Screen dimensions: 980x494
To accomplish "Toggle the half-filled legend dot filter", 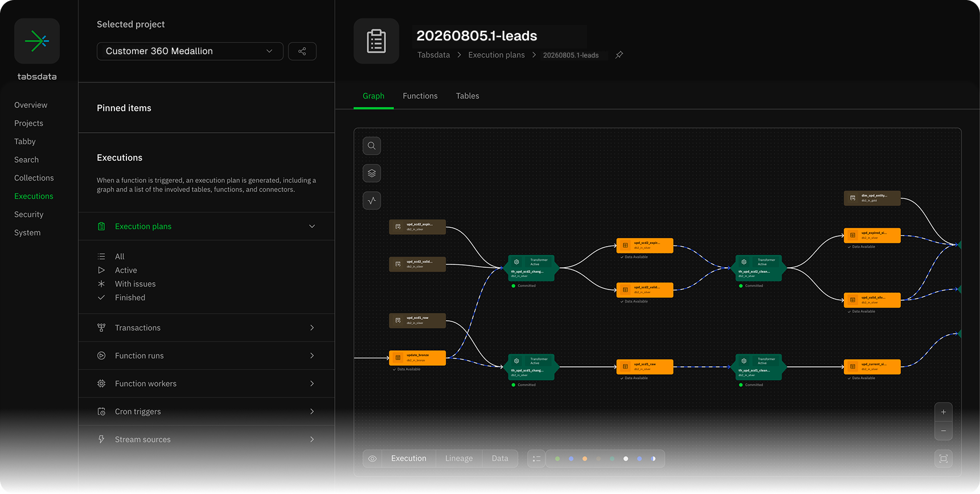I will click(x=653, y=459).
